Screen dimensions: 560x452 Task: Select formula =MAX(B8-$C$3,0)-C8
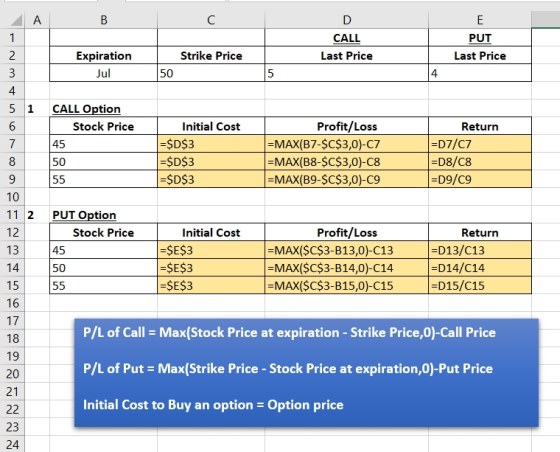pos(347,161)
